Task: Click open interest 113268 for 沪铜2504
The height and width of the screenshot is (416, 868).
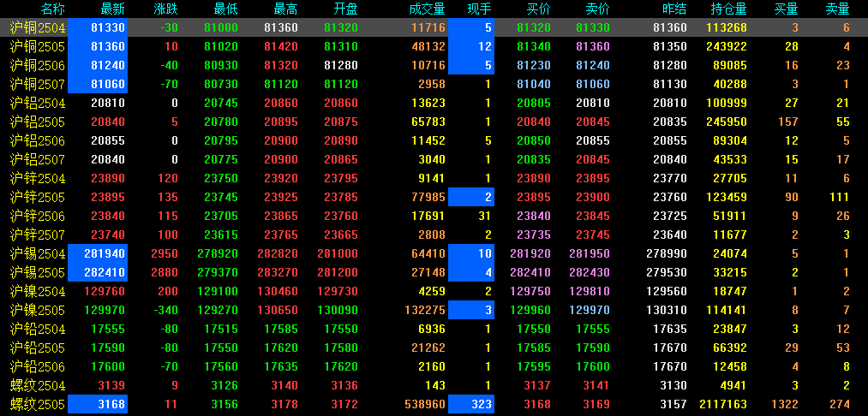Action: [x=727, y=27]
